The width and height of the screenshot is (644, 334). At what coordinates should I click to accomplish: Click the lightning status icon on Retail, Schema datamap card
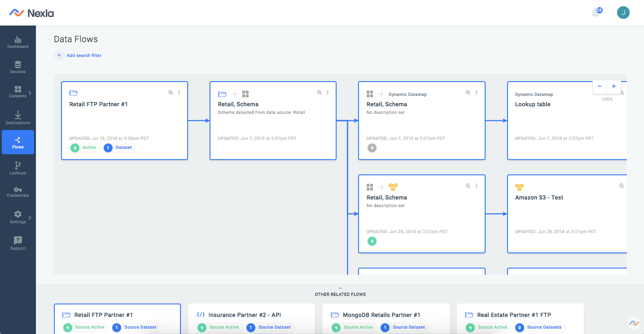372,147
